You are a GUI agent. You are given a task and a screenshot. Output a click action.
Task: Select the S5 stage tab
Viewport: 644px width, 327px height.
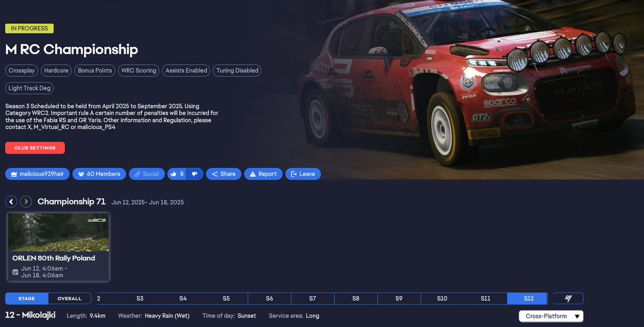click(x=226, y=299)
